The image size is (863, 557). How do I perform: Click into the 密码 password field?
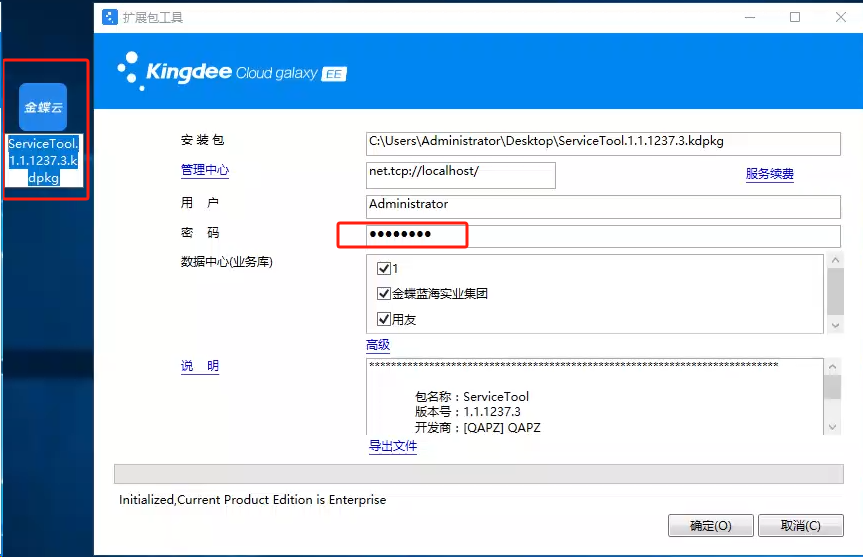pos(603,236)
